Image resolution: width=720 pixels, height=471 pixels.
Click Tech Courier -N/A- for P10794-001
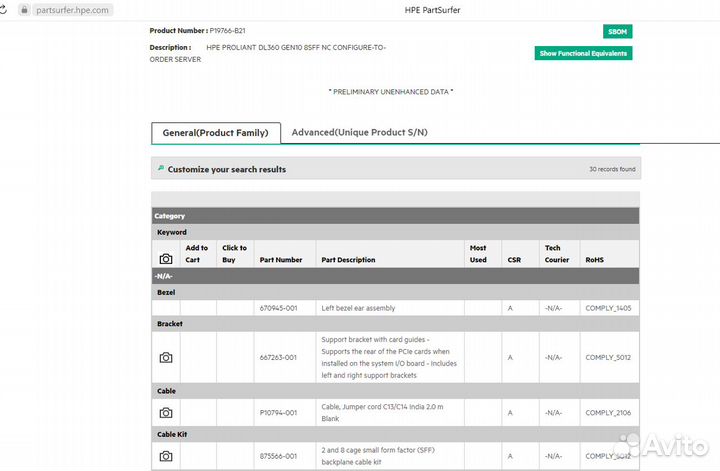pyautogui.click(x=553, y=413)
